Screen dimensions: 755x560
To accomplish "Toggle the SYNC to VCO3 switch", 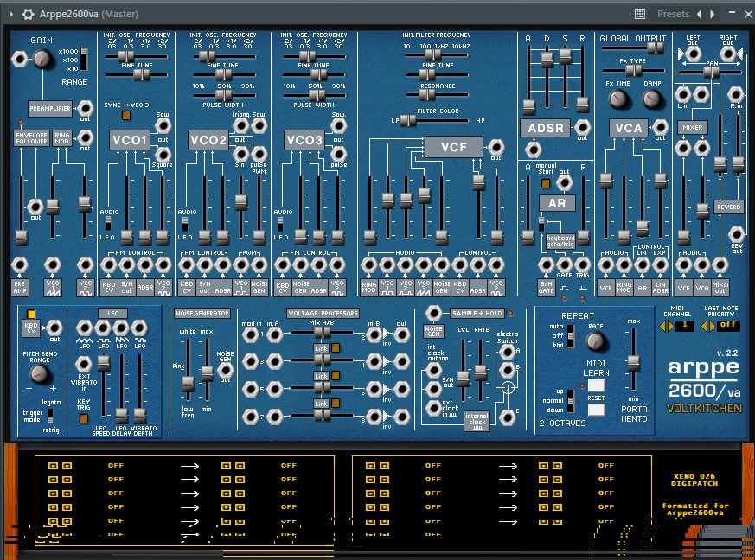I will pos(126,115).
